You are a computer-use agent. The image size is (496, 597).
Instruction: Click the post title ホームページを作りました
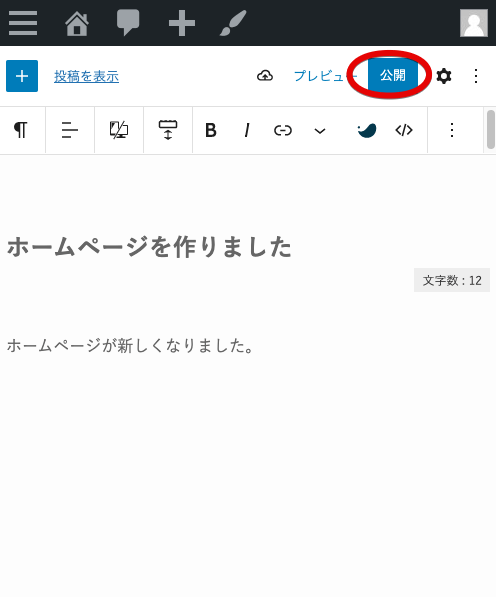pyautogui.click(x=150, y=247)
